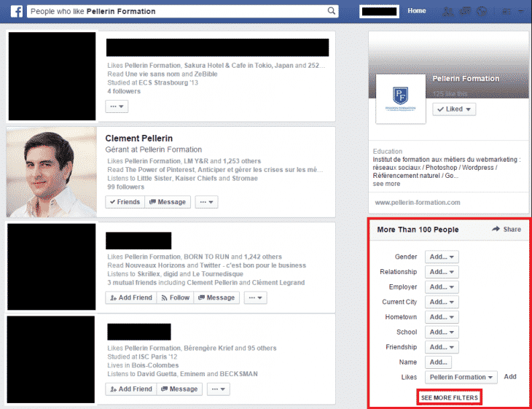
Task: Toggle the Liked button for Pellerin Formation
Action: [454, 109]
